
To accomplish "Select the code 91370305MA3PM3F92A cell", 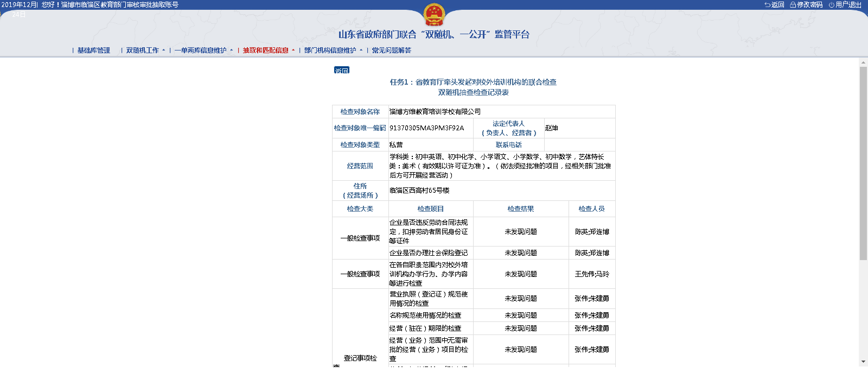I will [427, 128].
